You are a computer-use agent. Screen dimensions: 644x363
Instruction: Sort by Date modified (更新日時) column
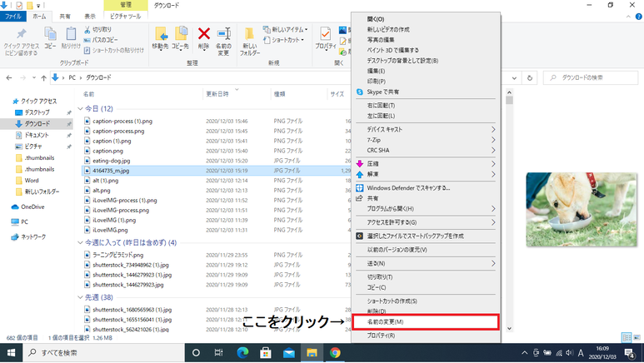(217, 94)
